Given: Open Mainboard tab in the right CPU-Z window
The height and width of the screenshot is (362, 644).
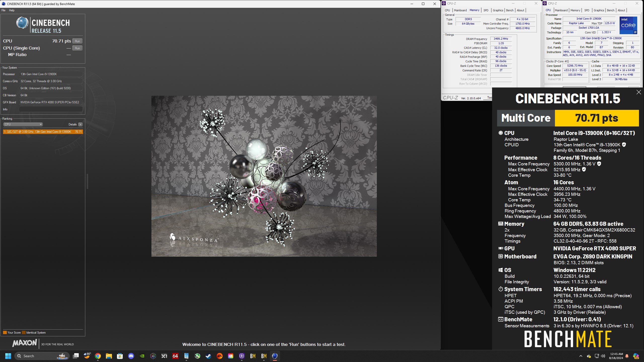Looking at the screenshot, I should (x=561, y=10).
